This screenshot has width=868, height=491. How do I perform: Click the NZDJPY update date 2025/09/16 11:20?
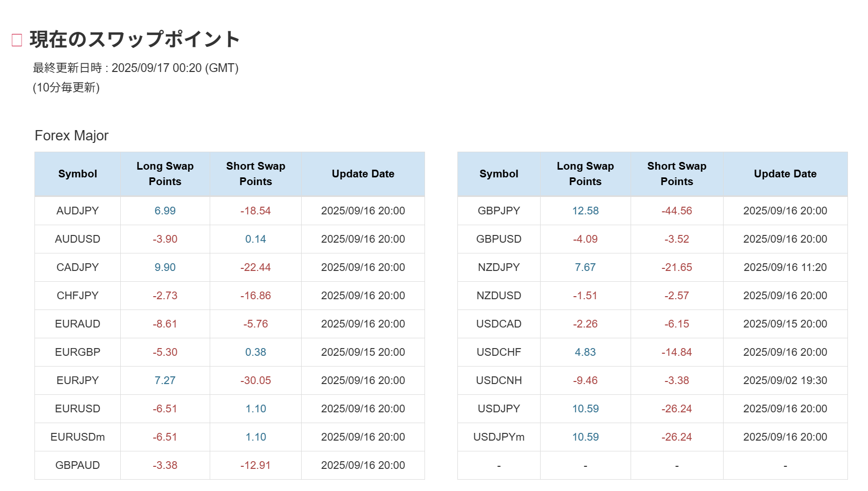coord(785,267)
